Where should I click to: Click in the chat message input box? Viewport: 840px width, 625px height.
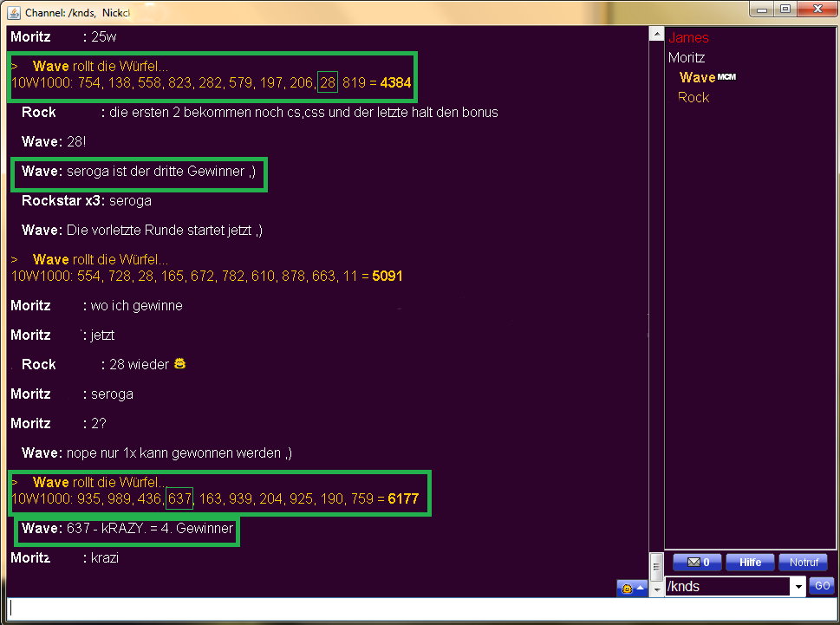click(x=420, y=609)
